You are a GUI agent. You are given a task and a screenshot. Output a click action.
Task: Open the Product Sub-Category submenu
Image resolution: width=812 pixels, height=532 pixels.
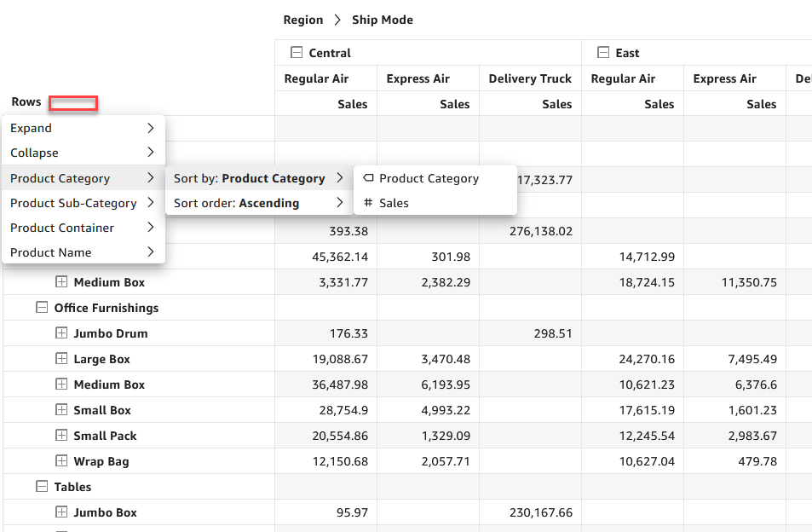pyautogui.click(x=83, y=203)
